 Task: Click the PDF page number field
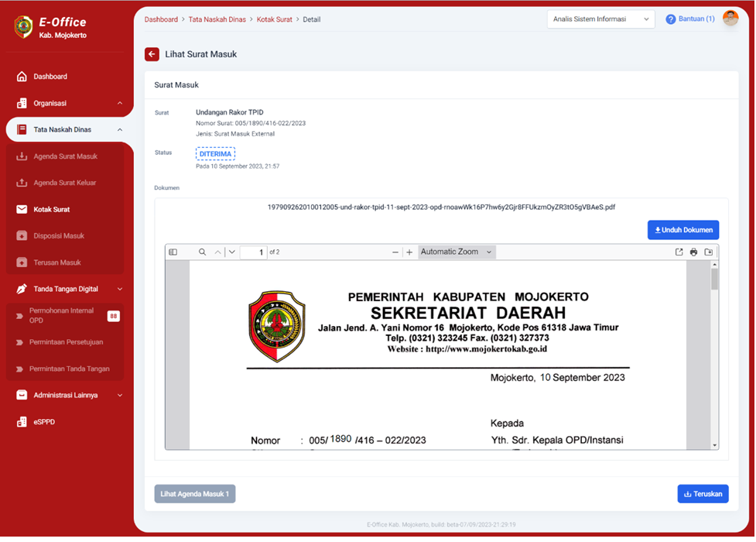(253, 252)
